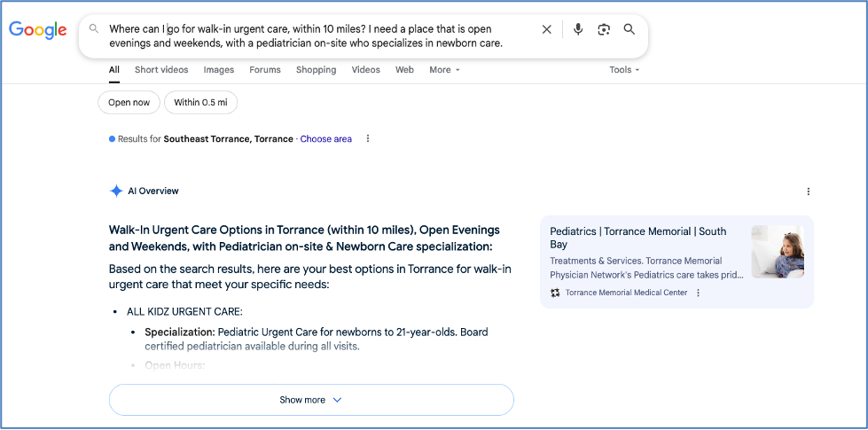The image size is (868, 430).
Task: Apply the Within 0.5 mi filter chip
Action: [201, 102]
